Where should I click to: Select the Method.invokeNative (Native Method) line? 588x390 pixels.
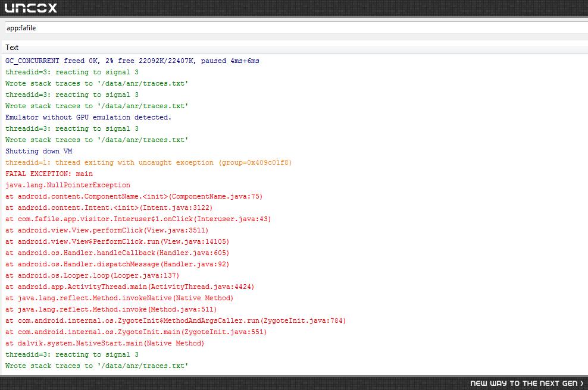119,298
